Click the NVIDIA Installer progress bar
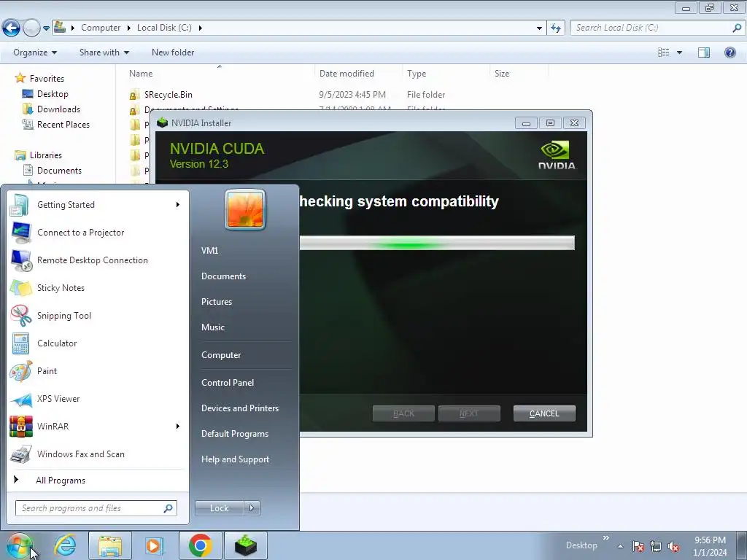747x560 pixels. (437, 243)
